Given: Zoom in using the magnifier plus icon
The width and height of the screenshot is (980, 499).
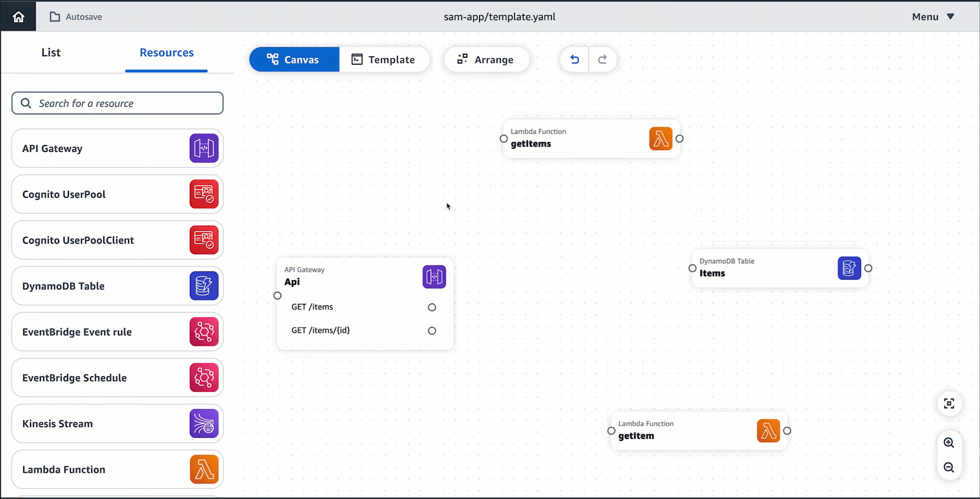Looking at the screenshot, I should pos(949,443).
